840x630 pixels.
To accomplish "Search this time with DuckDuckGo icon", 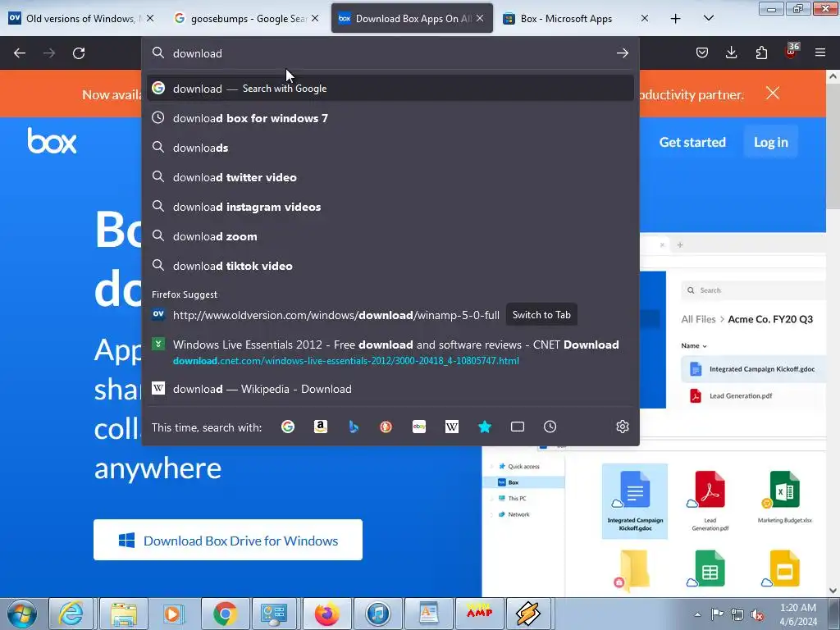I will point(386,427).
